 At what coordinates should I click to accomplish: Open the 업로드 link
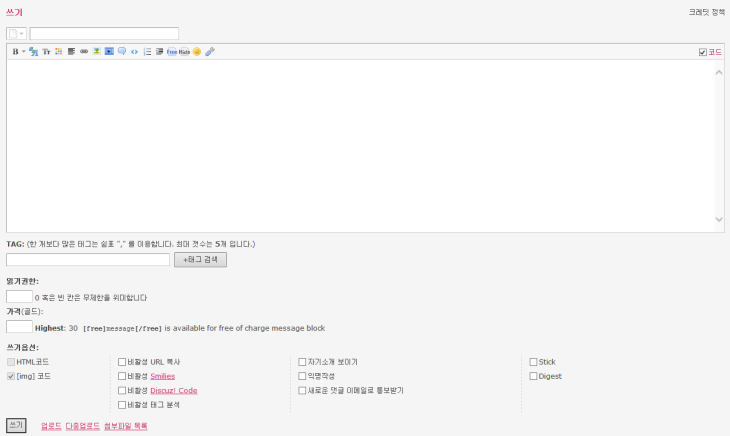point(51,426)
